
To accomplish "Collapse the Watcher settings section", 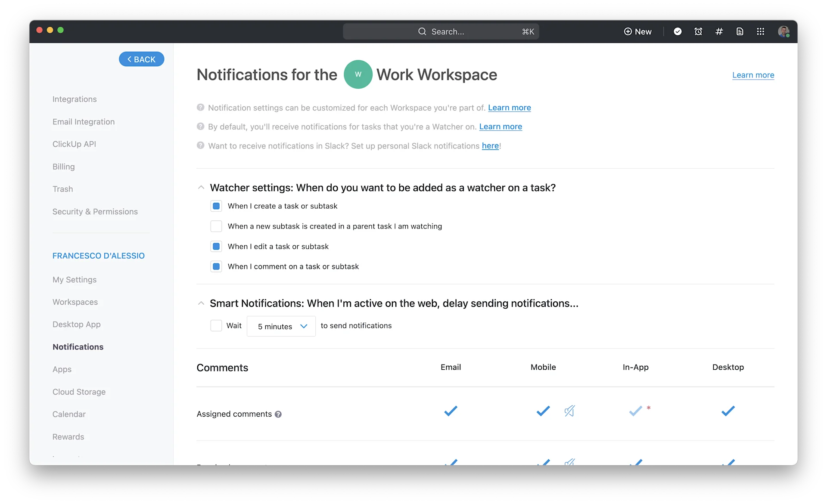I will [x=201, y=187].
